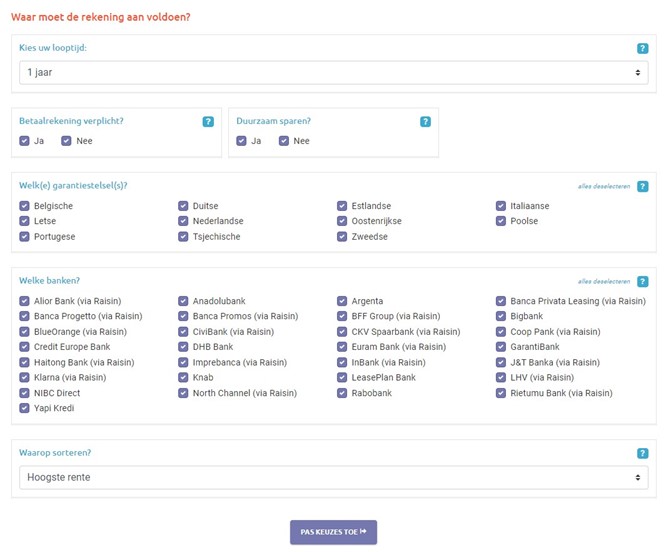
Task: Open the sorting dropdown showing Hoogste rente
Action: 333,477
